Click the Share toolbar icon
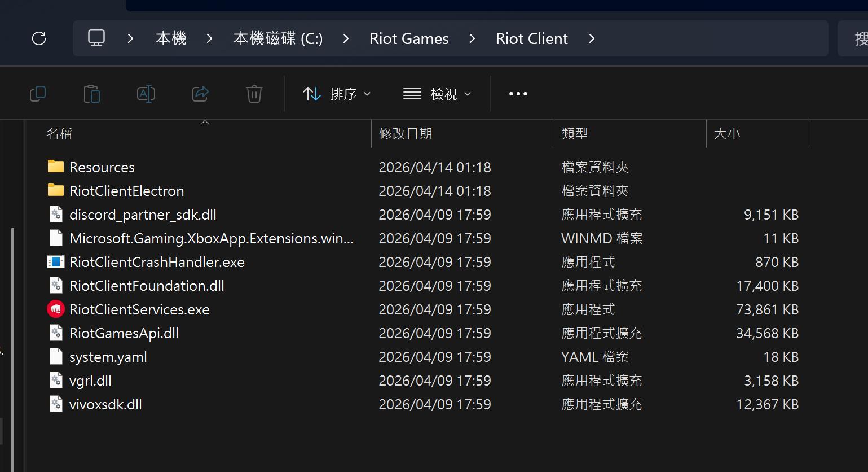This screenshot has width=868, height=472. click(x=200, y=94)
